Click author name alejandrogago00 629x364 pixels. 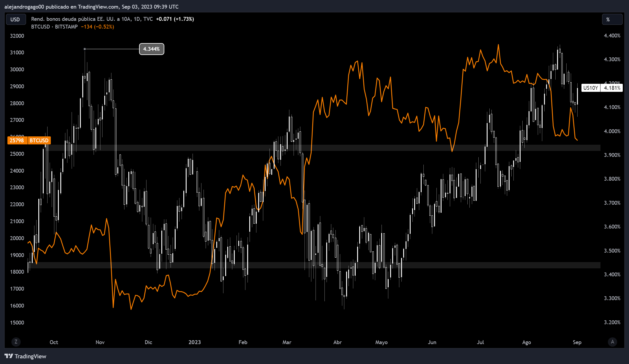pyautogui.click(x=24, y=7)
